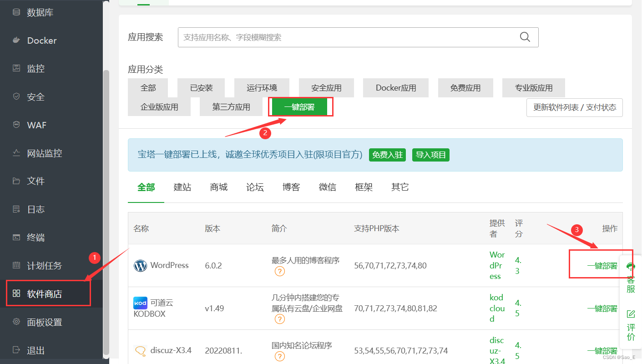
Task: Click WordPress rating 4.3
Action: pos(518,266)
